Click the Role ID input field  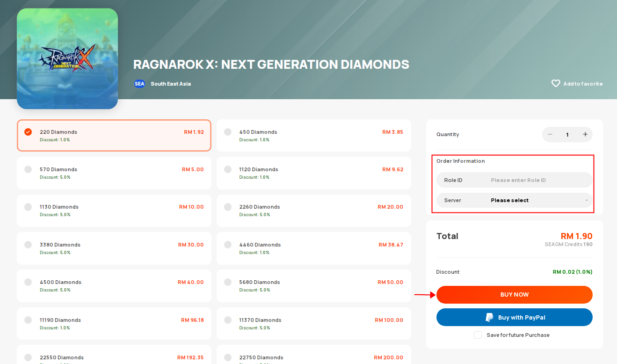(515, 180)
